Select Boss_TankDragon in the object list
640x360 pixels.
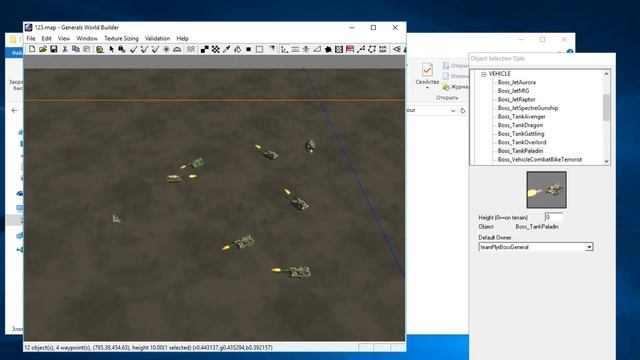520,125
